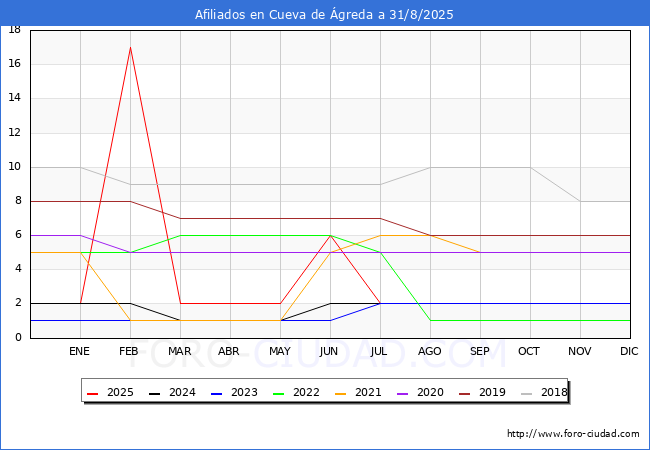Click the black 2024 legend swatch
Image resolution: width=650 pixels, height=450 pixels.
(154, 393)
